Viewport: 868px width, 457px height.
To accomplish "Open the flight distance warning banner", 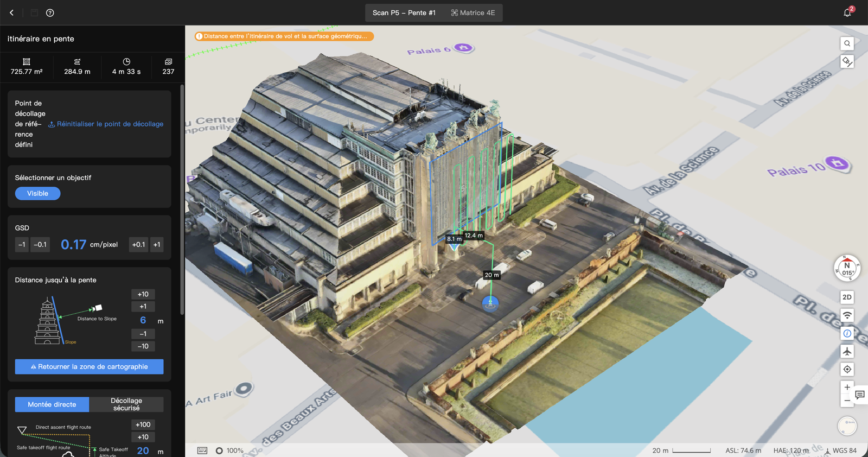I will click(284, 36).
